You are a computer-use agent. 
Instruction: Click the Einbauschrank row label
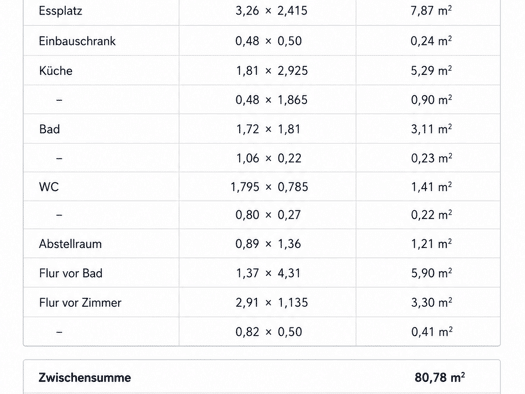(77, 41)
